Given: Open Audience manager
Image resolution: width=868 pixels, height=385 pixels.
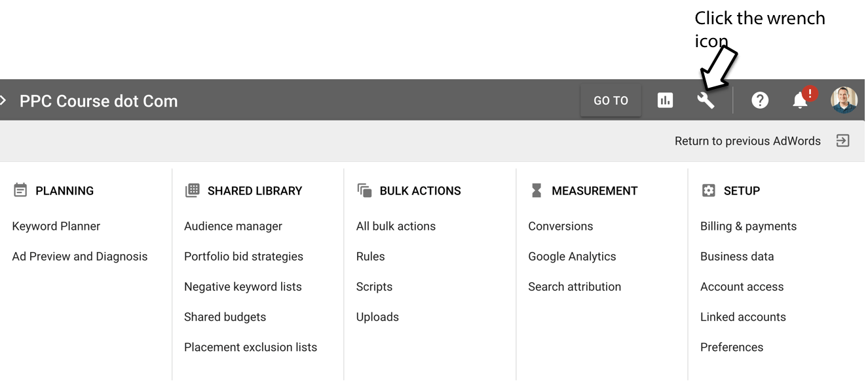Looking at the screenshot, I should [233, 227].
